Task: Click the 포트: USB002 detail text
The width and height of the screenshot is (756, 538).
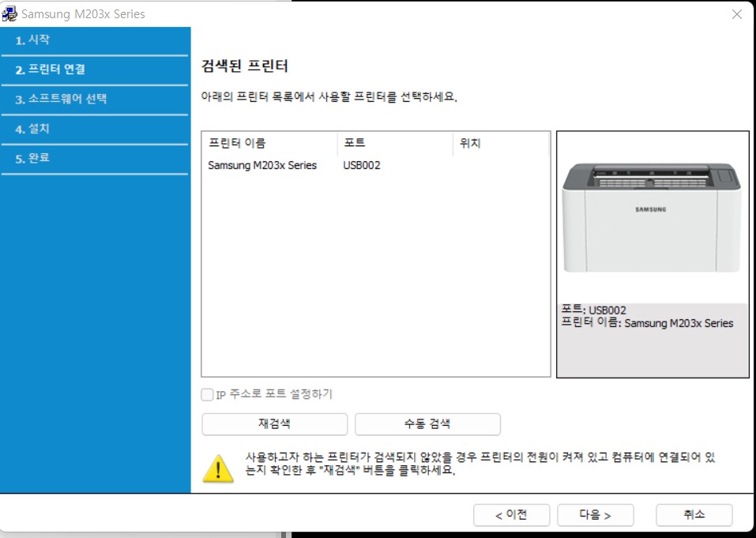Action: point(593,310)
